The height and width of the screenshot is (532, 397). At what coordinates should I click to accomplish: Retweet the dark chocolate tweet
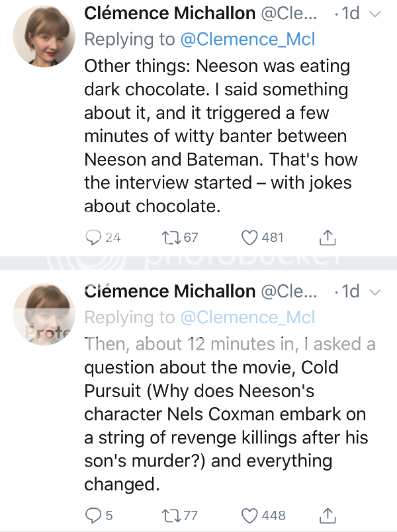[171, 237]
